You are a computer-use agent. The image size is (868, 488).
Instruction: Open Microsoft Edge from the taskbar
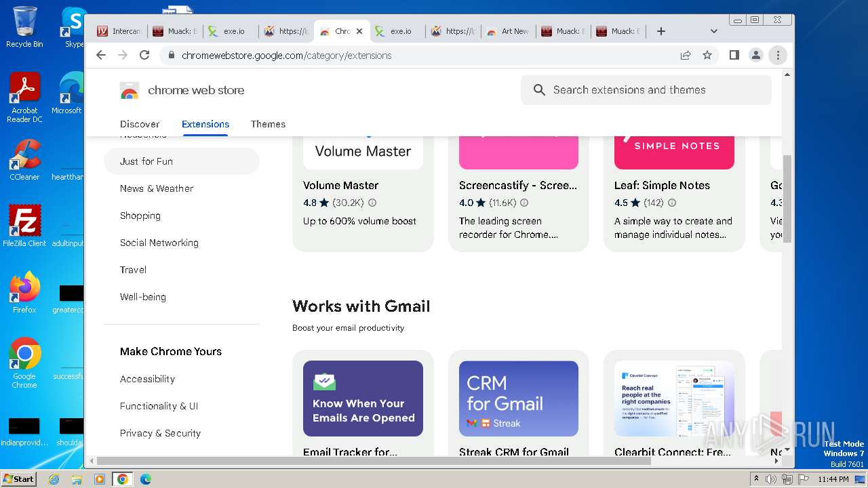coord(145,479)
